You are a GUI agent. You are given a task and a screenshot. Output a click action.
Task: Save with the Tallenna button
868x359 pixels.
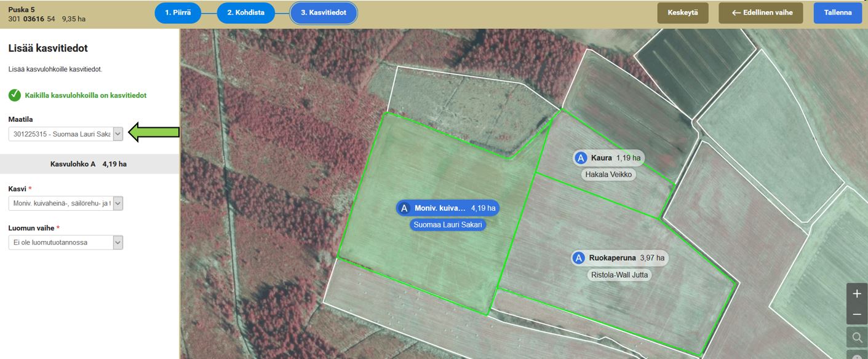(x=837, y=13)
